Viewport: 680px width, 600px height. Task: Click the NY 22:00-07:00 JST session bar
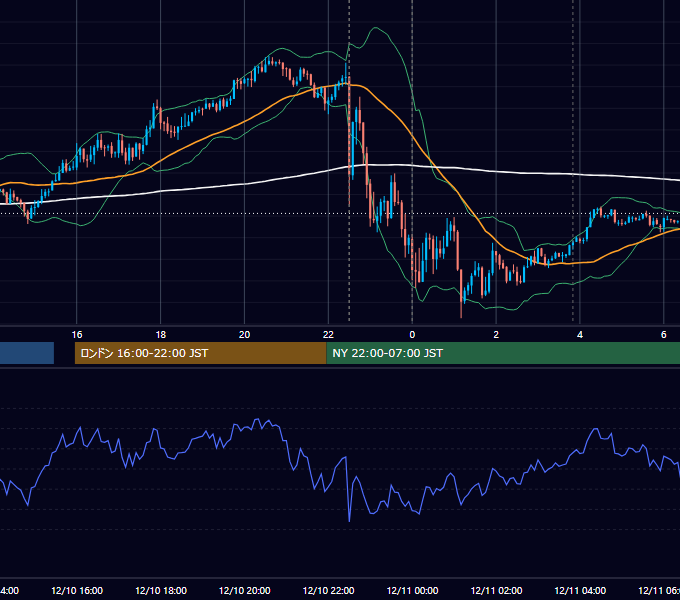pos(503,353)
